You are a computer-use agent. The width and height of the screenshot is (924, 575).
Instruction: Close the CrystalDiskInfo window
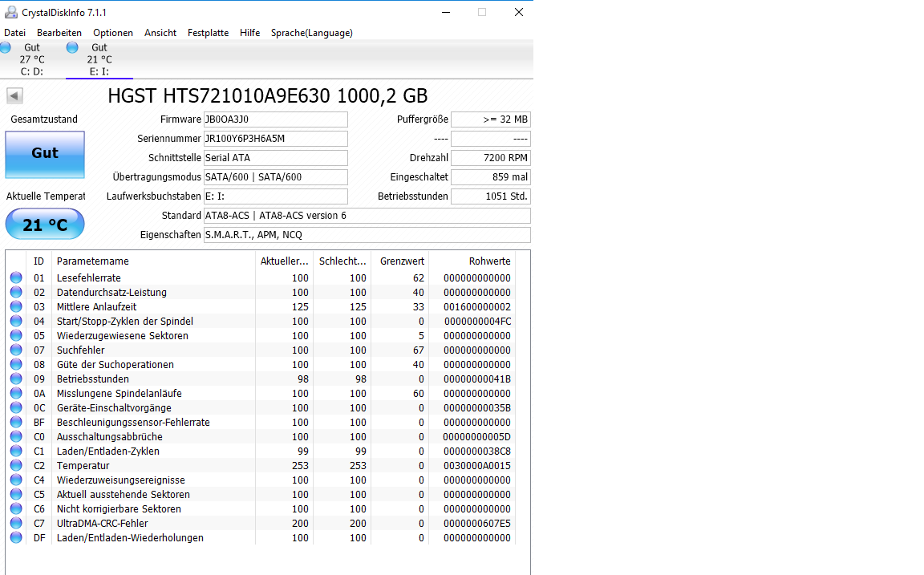point(519,12)
